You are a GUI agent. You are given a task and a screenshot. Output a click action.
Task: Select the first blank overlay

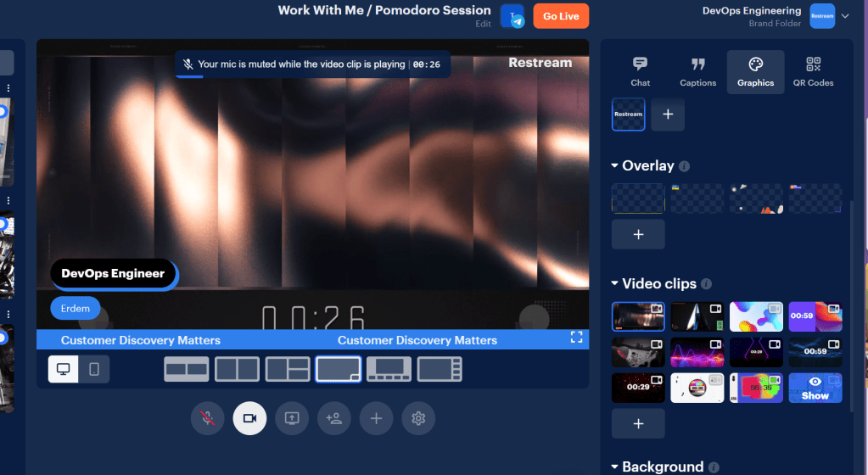638,198
